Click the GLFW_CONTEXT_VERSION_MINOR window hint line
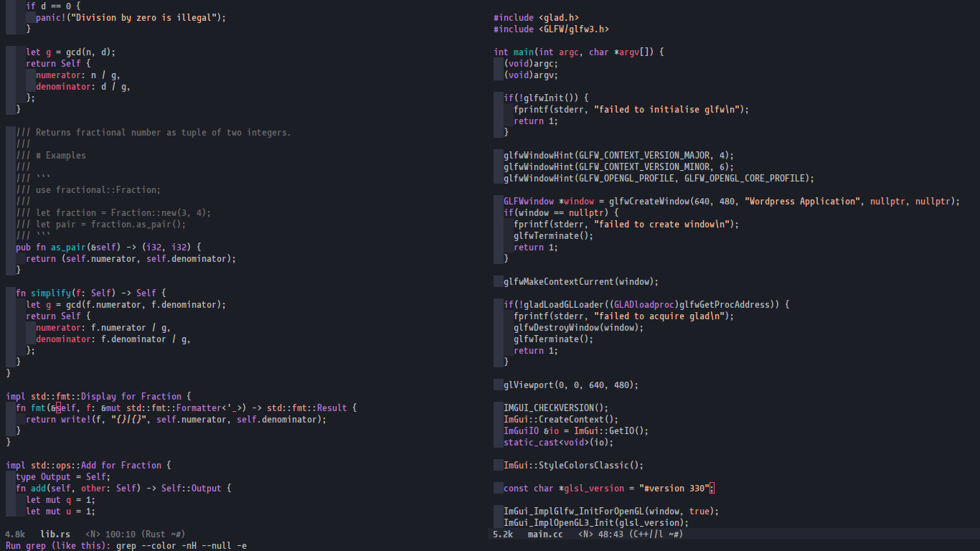This screenshot has width=980, height=551. [x=619, y=167]
